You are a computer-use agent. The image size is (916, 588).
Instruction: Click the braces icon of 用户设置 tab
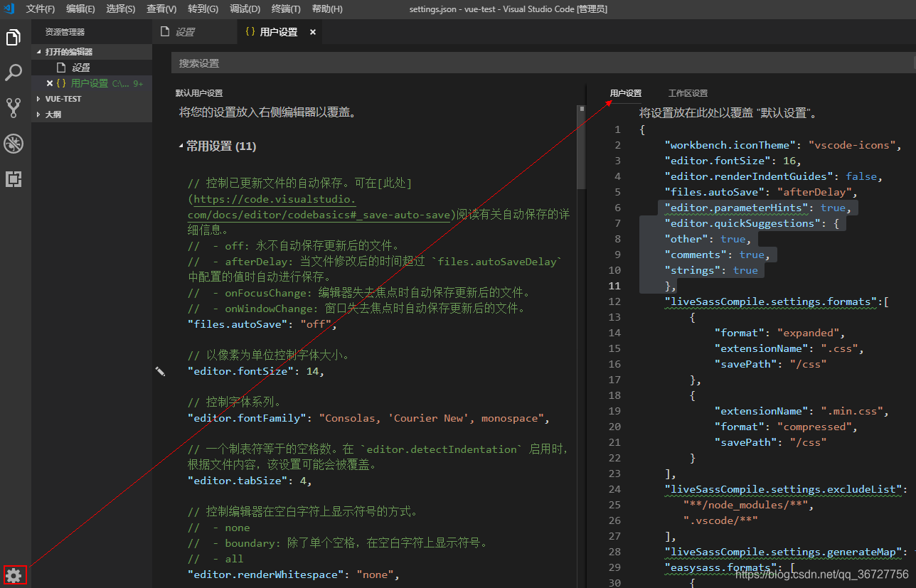point(250,32)
